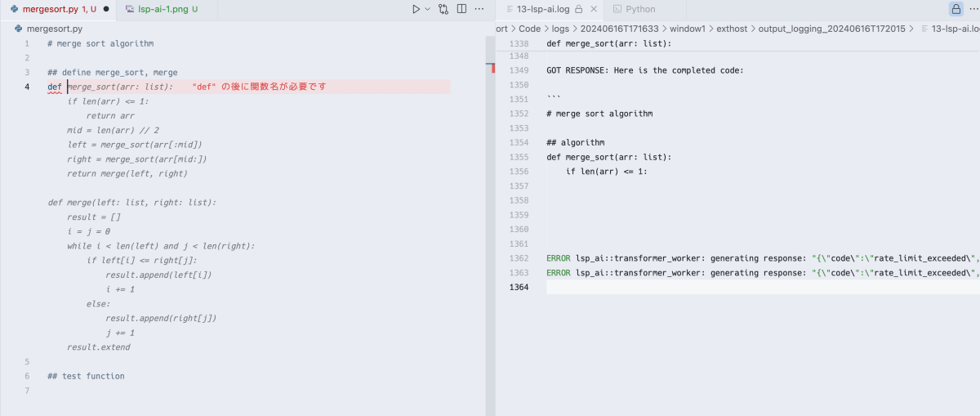The height and width of the screenshot is (416, 980).
Task: Click '## define merge_sort, merge' comment
Action: [113, 72]
